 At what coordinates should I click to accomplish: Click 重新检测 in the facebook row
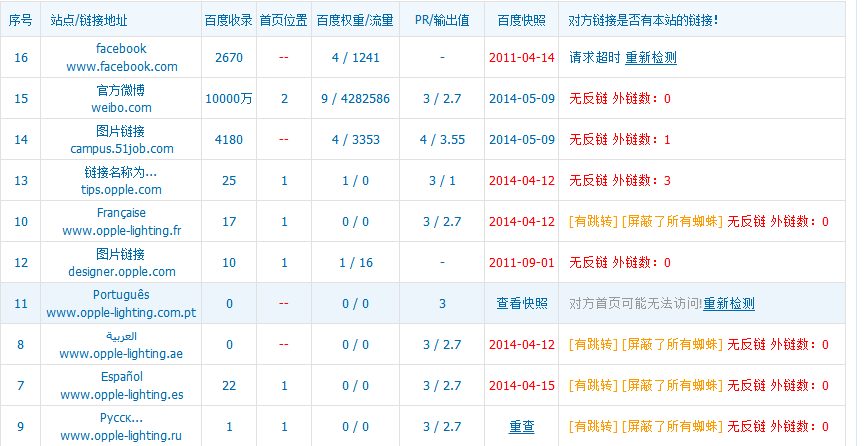[650, 58]
